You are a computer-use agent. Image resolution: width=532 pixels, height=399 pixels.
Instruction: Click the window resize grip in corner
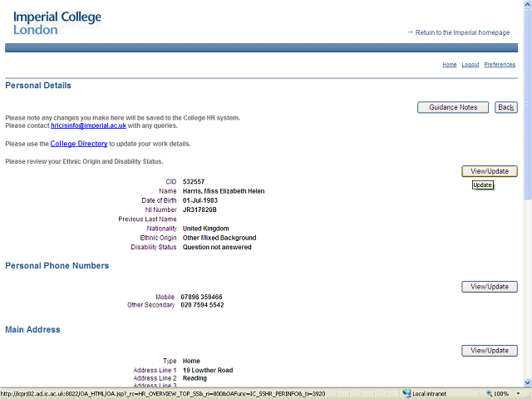point(527,394)
